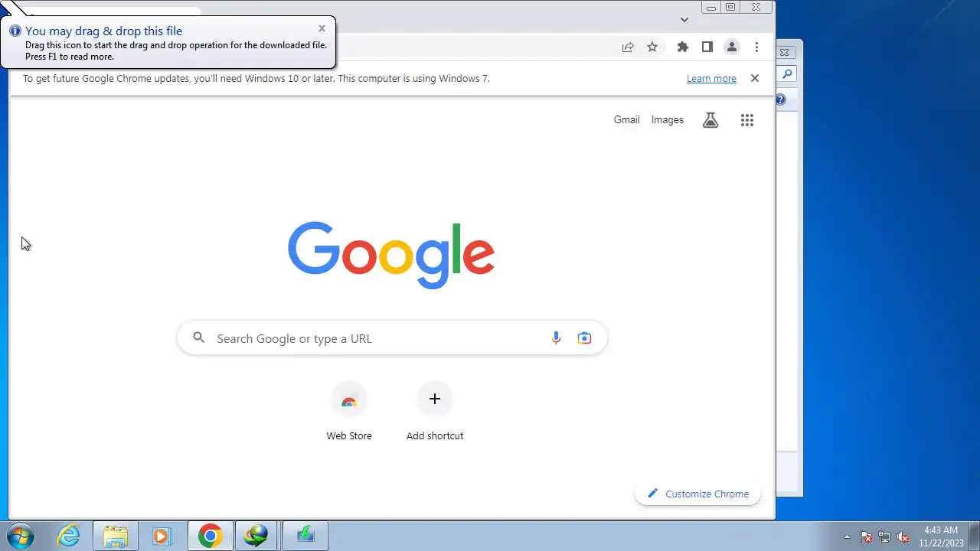Viewport: 980px width, 551px height.
Task: Open the Action Center flag icon
Action: [x=866, y=536]
